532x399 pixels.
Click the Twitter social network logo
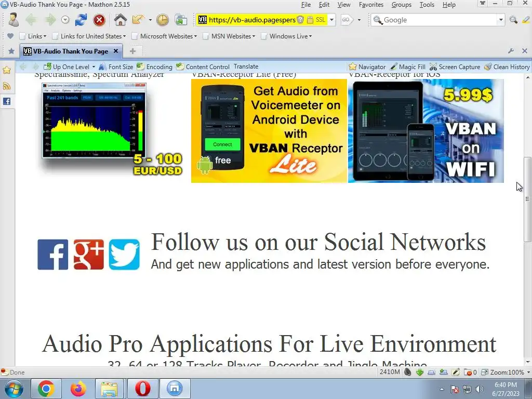pos(124,255)
